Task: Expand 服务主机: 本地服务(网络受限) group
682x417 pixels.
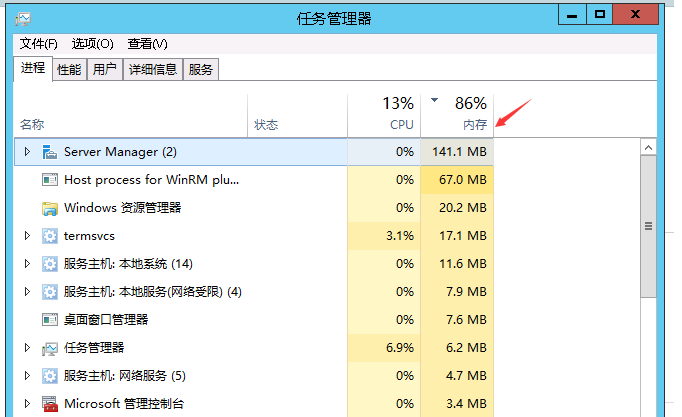Action: (28, 292)
